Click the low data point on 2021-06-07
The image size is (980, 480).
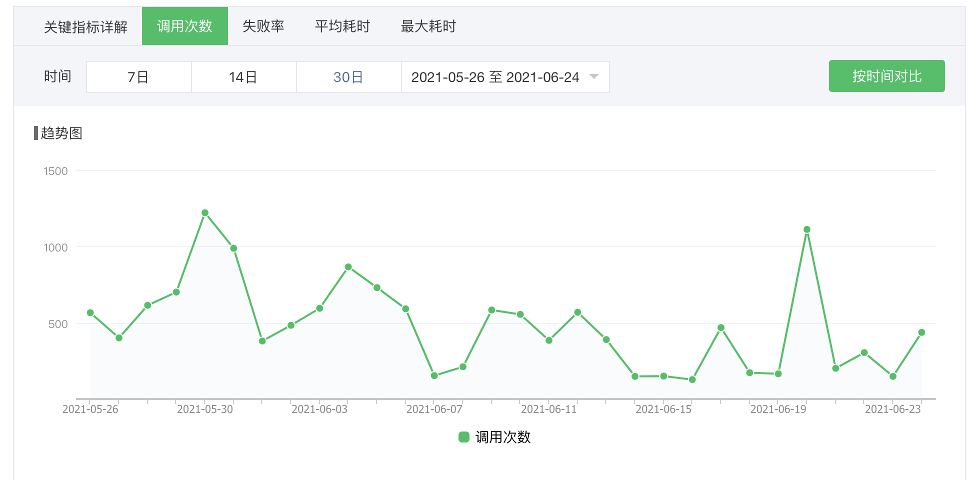pyautogui.click(x=434, y=375)
